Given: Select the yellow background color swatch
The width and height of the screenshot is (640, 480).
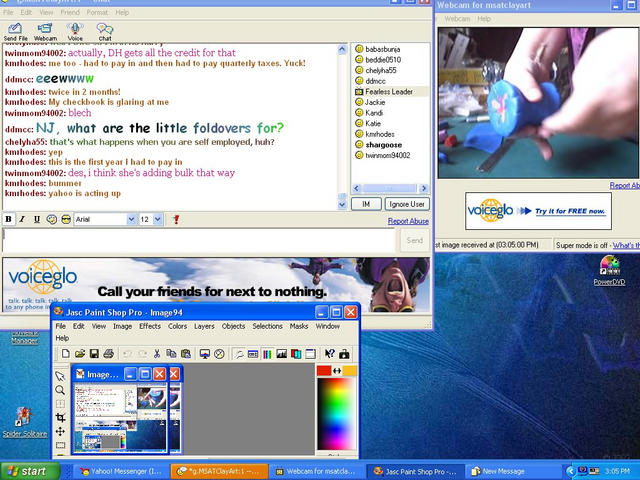Looking at the screenshot, I should click(350, 371).
